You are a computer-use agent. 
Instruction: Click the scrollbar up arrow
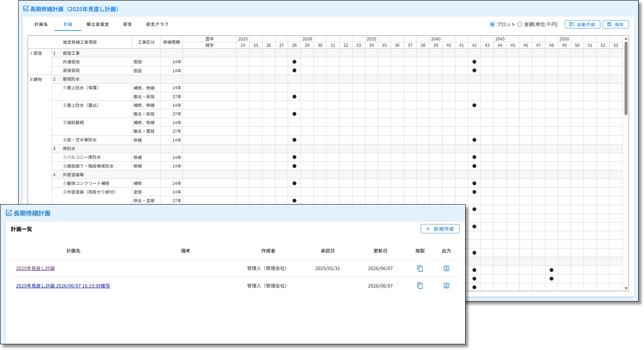626,39
